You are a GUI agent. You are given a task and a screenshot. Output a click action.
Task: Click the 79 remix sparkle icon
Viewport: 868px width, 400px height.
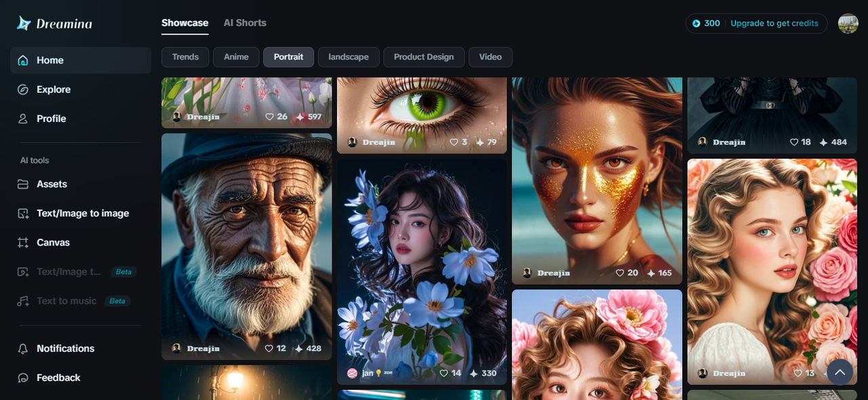[480, 142]
